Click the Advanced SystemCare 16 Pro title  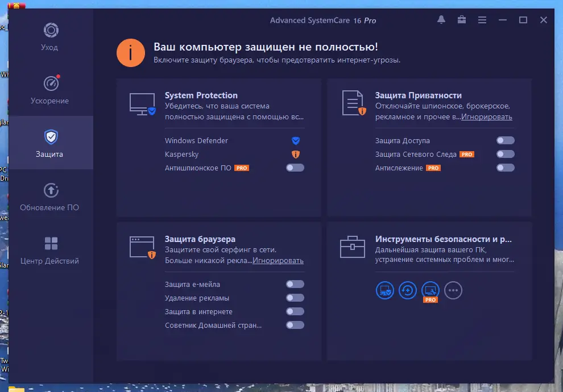323,20
